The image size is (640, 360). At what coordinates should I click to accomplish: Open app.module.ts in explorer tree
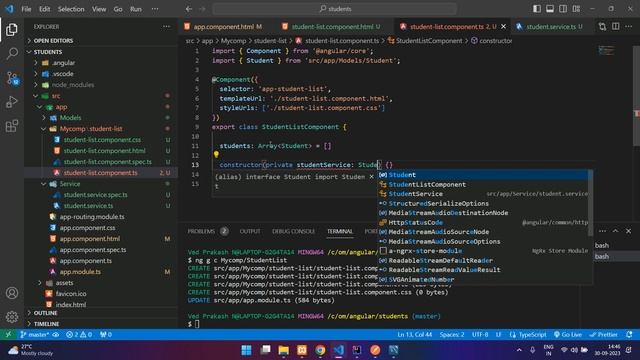[x=80, y=272]
